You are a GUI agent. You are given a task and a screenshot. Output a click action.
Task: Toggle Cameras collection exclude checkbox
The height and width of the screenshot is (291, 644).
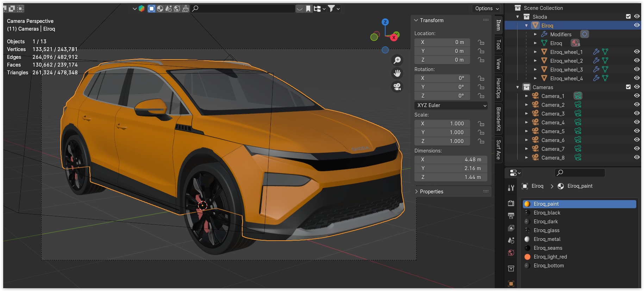(x=628, y=87)
